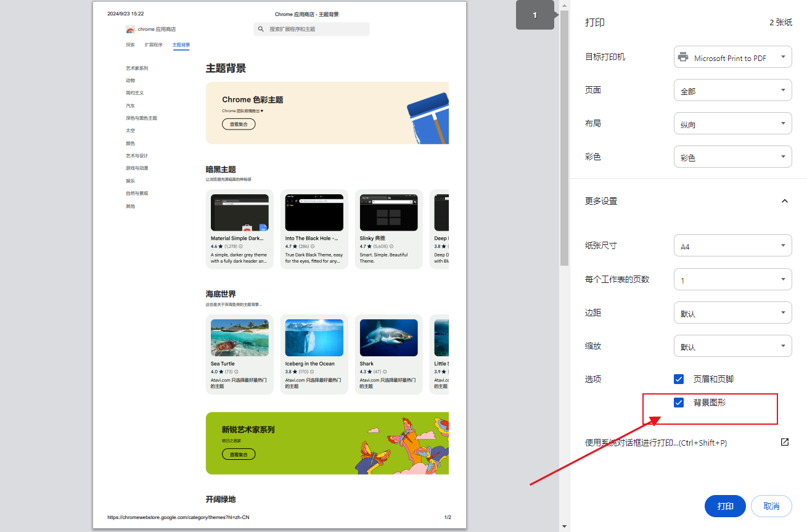The width and height of the screenshot is (807, 532).
Task: Click the scrollbar up arrow of preview
Action: (x=564, y=5)
